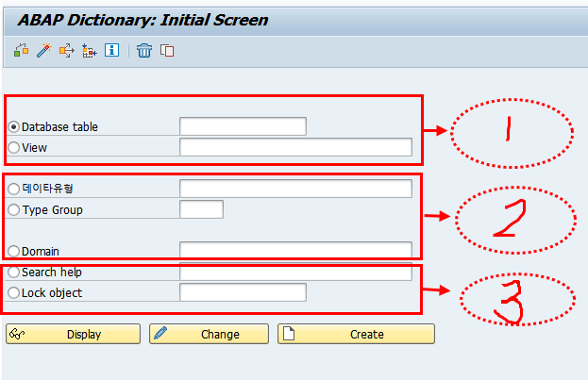Click the ABAP Dictionary: Initial Screen title
588x380 pixels.
click(x=143, y=20)
